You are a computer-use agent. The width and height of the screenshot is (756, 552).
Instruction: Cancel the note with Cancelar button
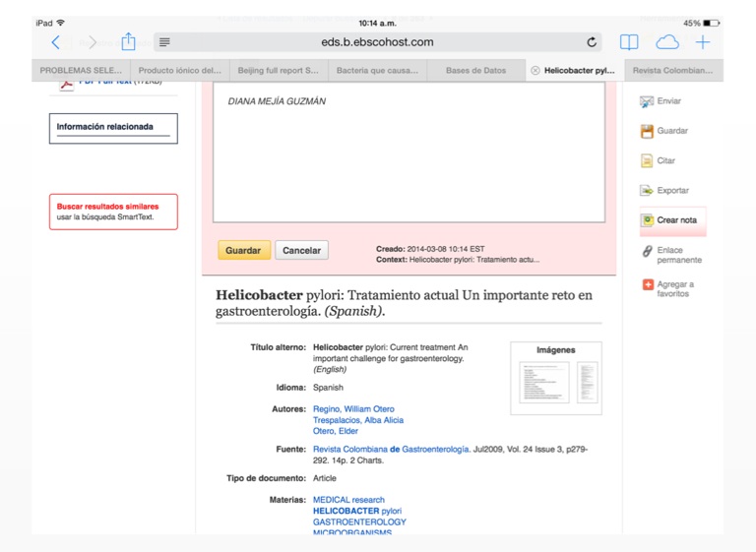[301, 251]
